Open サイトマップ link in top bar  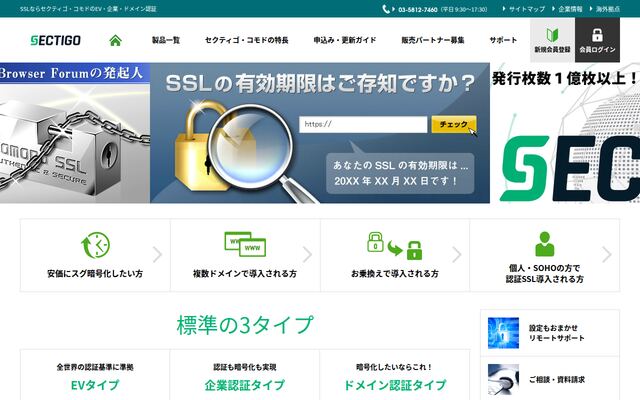point(527,9)
